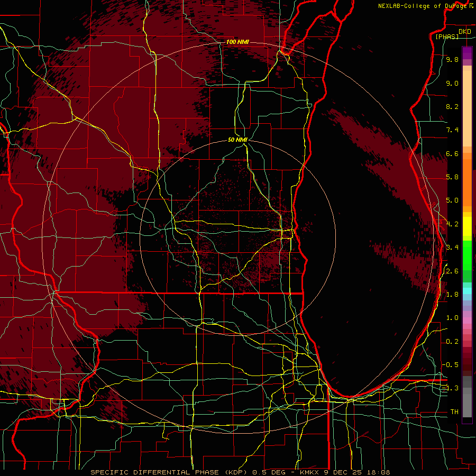The width and height of the screenshot is (476, 476).
Task: Click the [PHAS] units label
Action: pos(447,36)
